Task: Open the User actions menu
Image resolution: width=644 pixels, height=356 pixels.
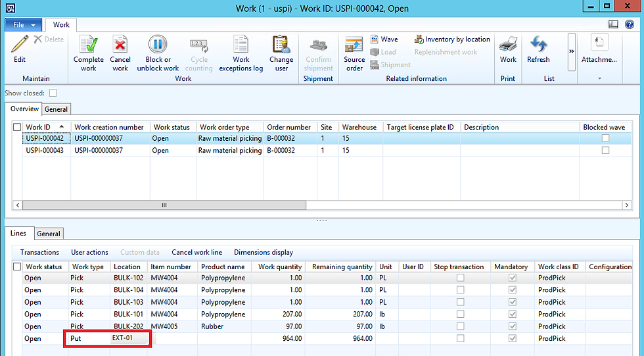Action: (89, 253)
